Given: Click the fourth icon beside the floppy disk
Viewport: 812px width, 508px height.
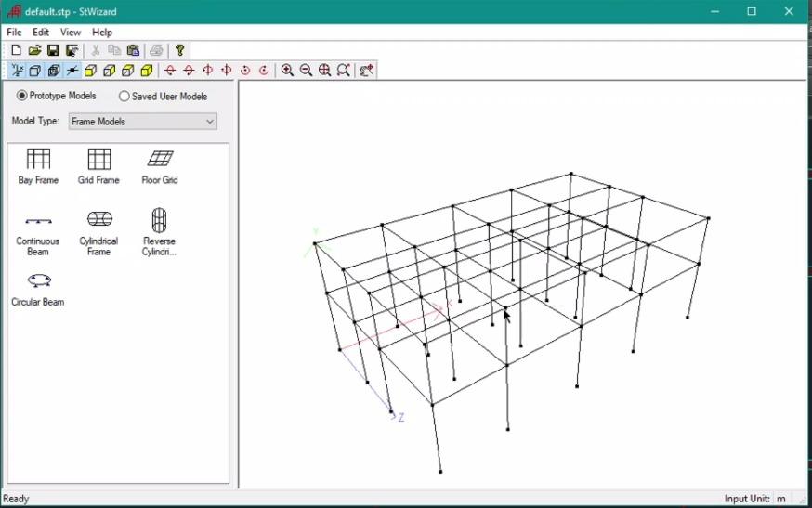Looking at the screenshot, I should [72, 50].
